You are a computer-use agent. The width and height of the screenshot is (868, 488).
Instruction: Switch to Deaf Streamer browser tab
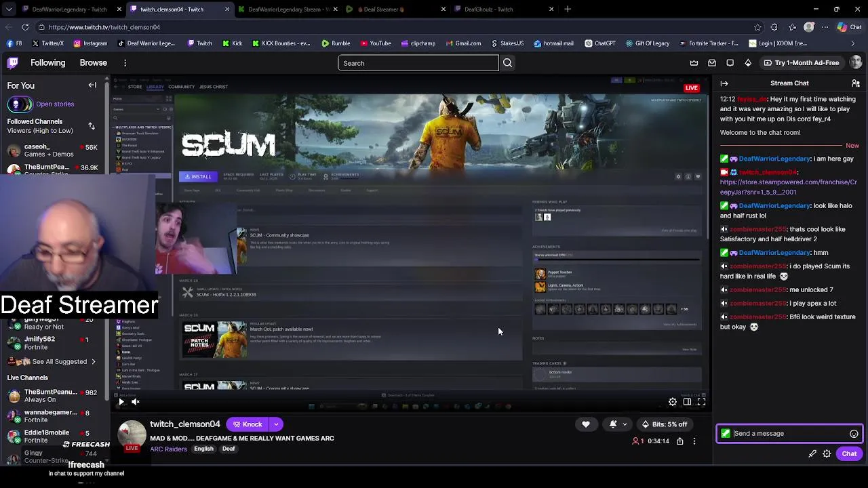395,9
